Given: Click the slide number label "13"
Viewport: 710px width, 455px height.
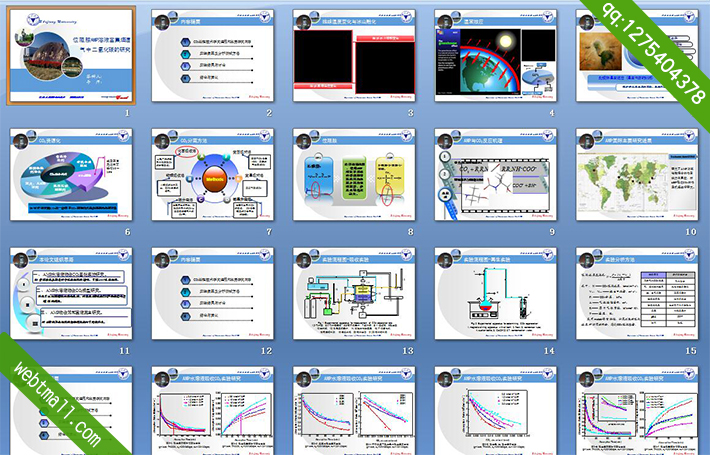Looking at the screenshot, I should coord(408,351).
